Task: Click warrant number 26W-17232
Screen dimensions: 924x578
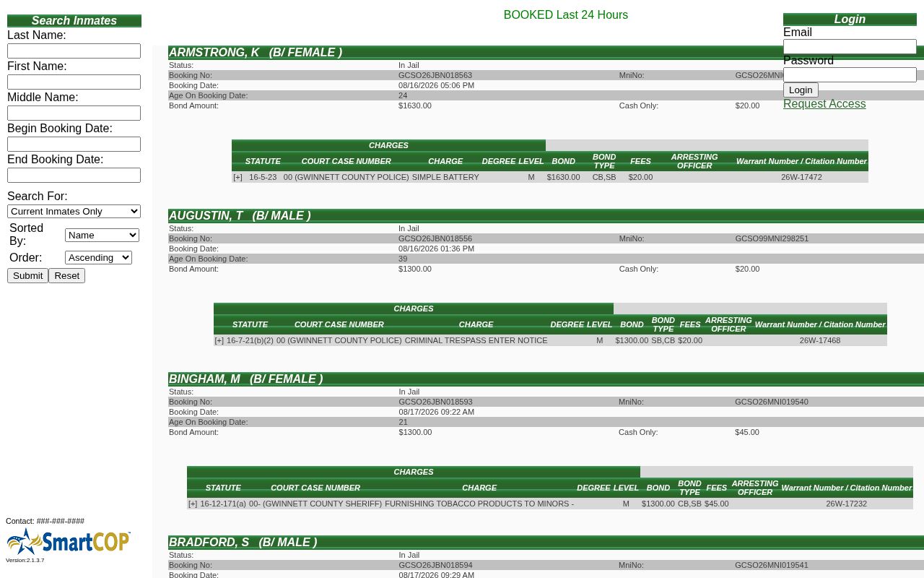Action: point(847,504)
